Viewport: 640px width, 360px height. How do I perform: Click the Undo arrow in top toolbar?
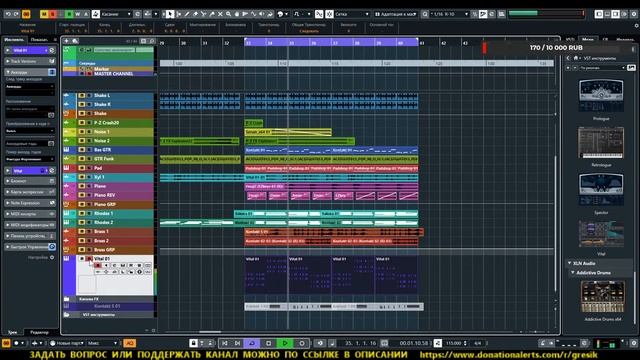tap(8, 14)
